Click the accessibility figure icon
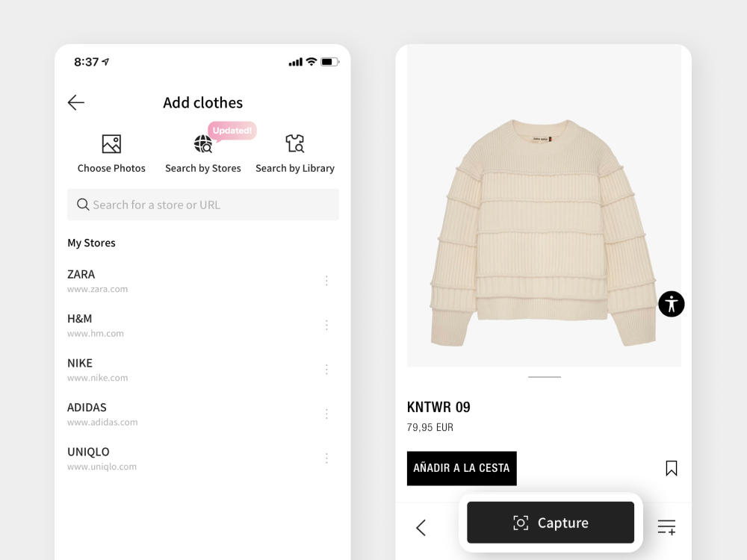Image resolution: width=747 pixels, height=560 pixels. (x=672, y=304)
